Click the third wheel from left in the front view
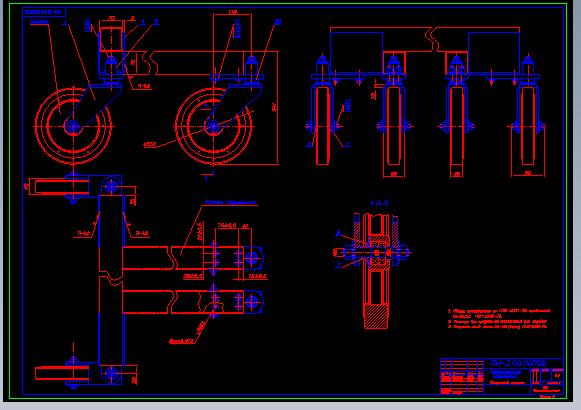Screen dimensions: 581x410 (x=456, y=126)
